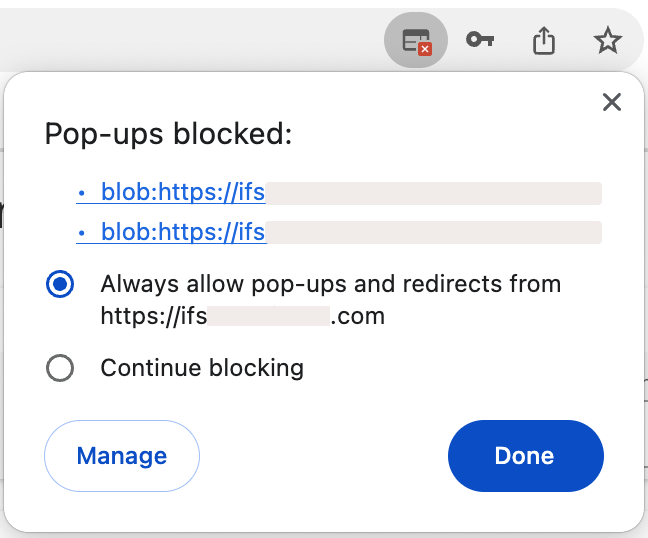Close the pop-ups blocked bubble
Image resolution: width=648 pixels, height=538 pixels.
[x=612, y=102]
